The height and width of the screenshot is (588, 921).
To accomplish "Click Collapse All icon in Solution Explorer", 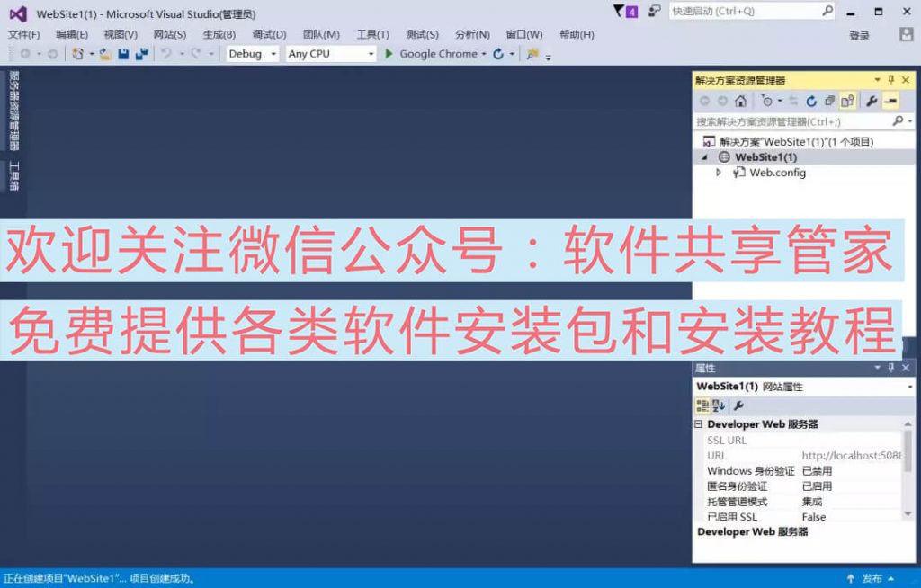I will [829, 101].
